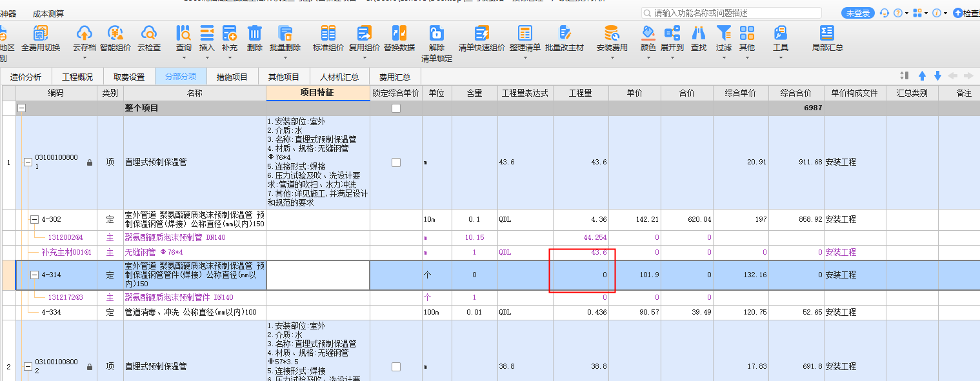Screen dimensions: 980x381
Task: Open the 批量删除 dropdown arrow
Action: pos(285,57)
